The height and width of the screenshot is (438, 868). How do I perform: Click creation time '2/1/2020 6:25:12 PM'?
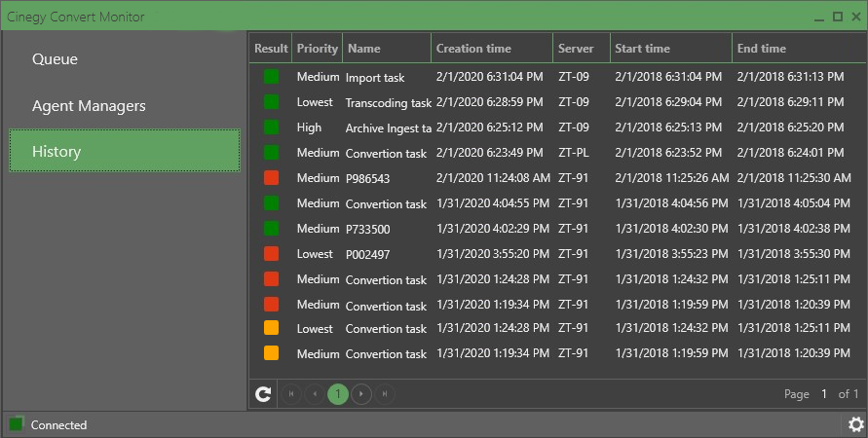coord(489,128)
